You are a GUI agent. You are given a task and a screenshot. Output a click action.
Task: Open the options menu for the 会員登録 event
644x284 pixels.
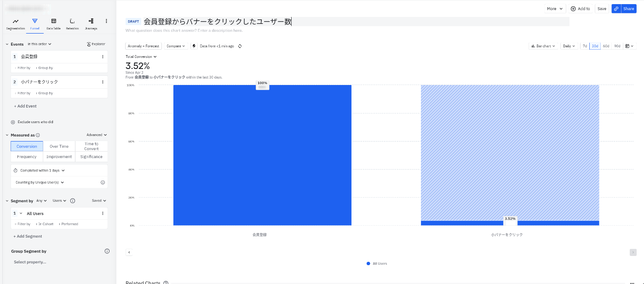[x=102, y=56]
